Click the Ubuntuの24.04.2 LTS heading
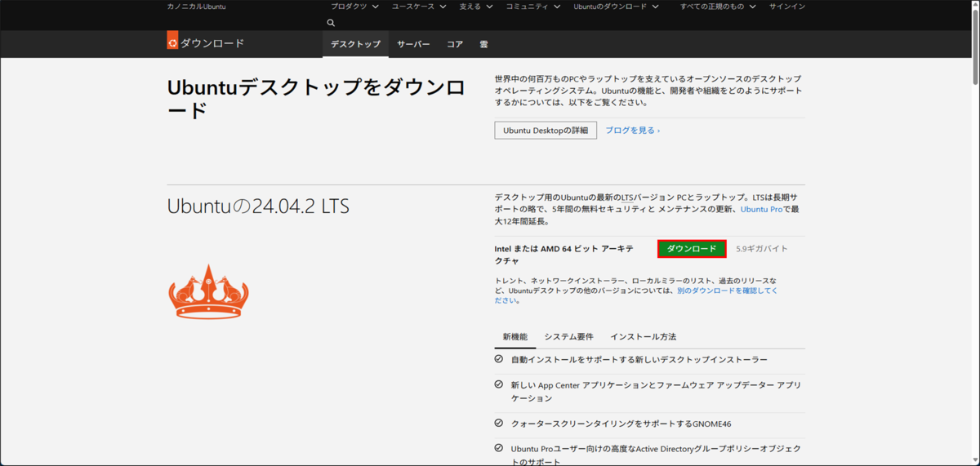This screenshot has height=466, width=980. [x=258, y=206]
